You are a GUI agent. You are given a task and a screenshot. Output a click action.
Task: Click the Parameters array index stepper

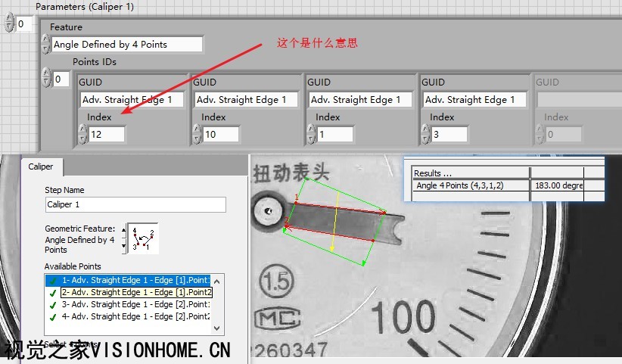pos(9,23)
